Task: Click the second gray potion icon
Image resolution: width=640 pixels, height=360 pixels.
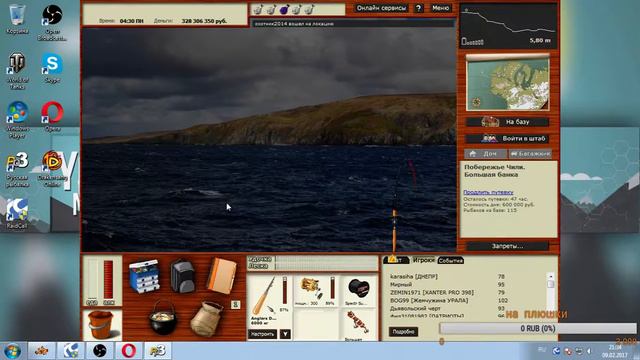Action: click(271, 9)
